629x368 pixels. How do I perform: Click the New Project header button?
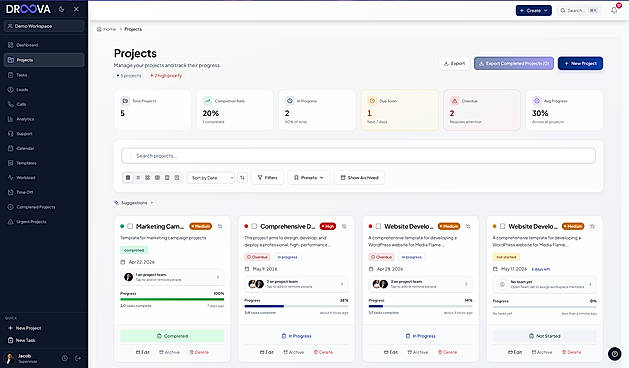coord(580,63)
